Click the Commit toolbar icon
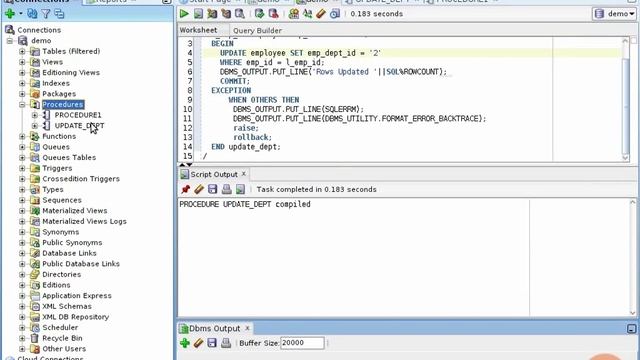The height and width of the screenshot is (360, 640). pyautogui.click(x=259, y=14)
